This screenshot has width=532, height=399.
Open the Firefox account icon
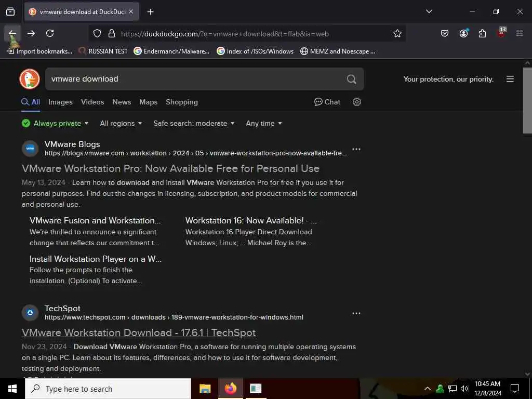click(464, 33)
